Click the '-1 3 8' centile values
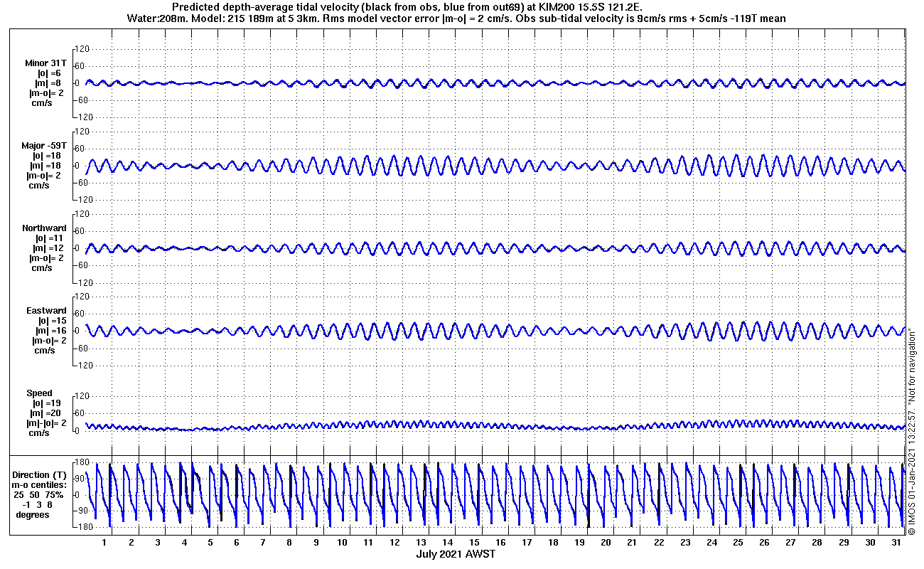The image size is (924, 569). tap(39, 505)
